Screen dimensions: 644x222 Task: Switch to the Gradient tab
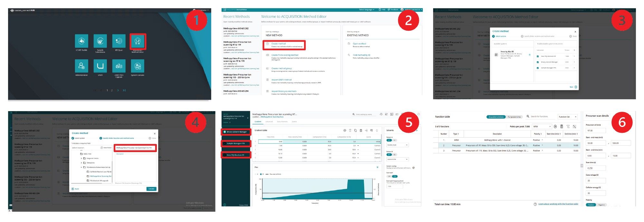pyautogui.click(x=258, y=121)
